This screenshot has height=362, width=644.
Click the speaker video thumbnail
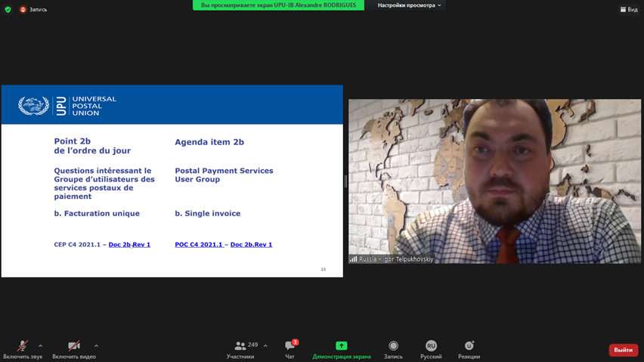click(494, 181)
